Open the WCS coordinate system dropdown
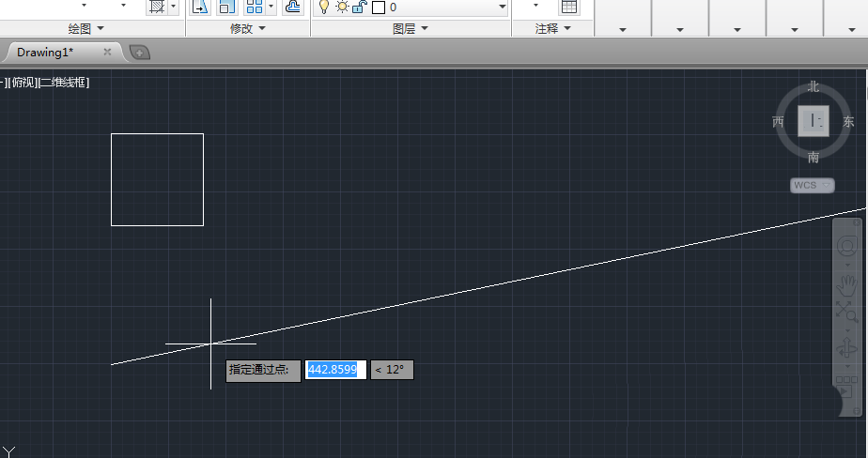 coord(812,186)
